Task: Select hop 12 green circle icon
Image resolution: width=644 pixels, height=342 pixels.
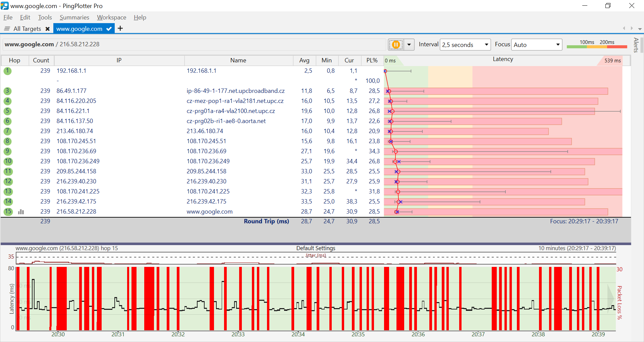Action: [8, 181]
